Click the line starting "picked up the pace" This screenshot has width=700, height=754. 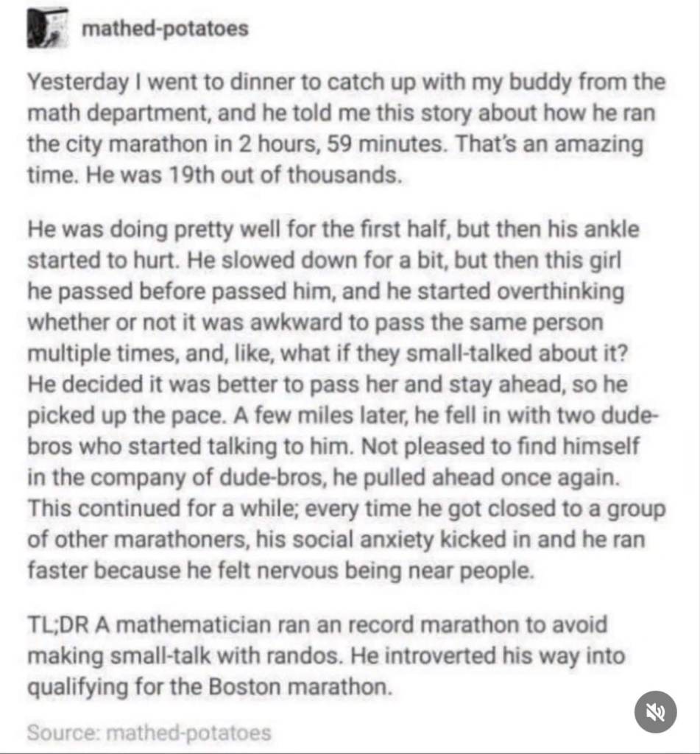342,415
